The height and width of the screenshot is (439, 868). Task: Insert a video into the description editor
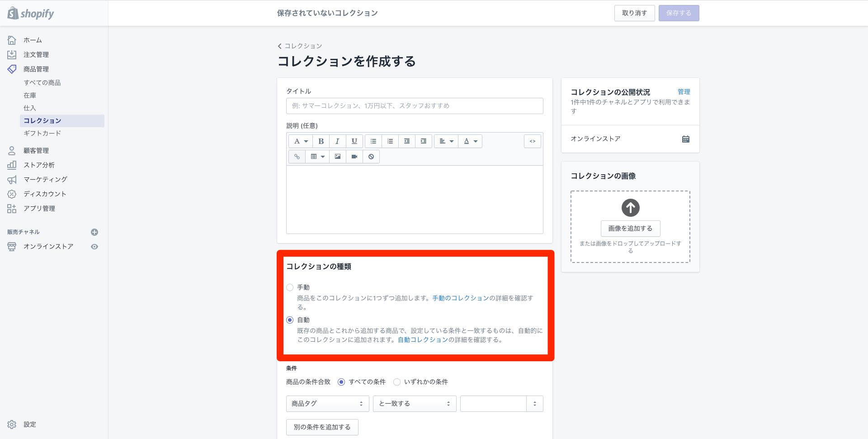coord(354,156)
